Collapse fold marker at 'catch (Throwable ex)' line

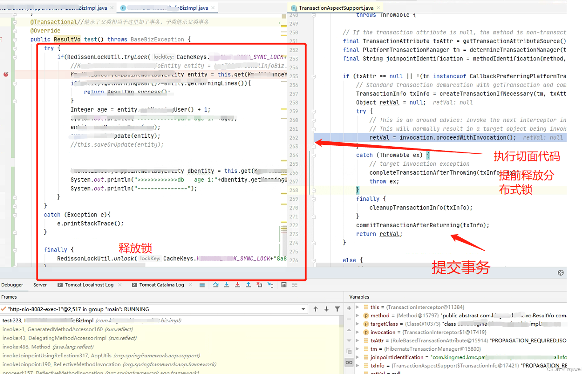click(x=314, y=155)
